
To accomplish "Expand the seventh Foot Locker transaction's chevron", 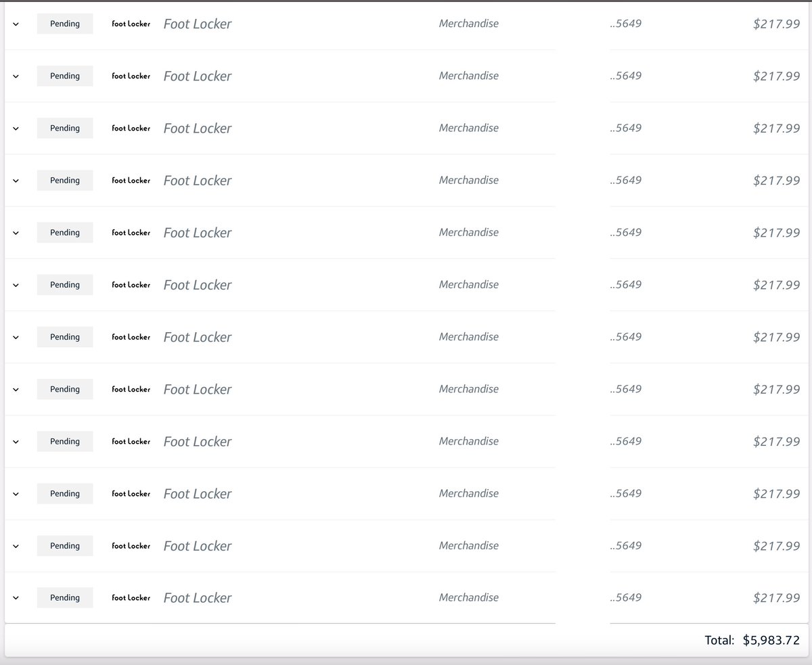I will (x=16, y=337).
